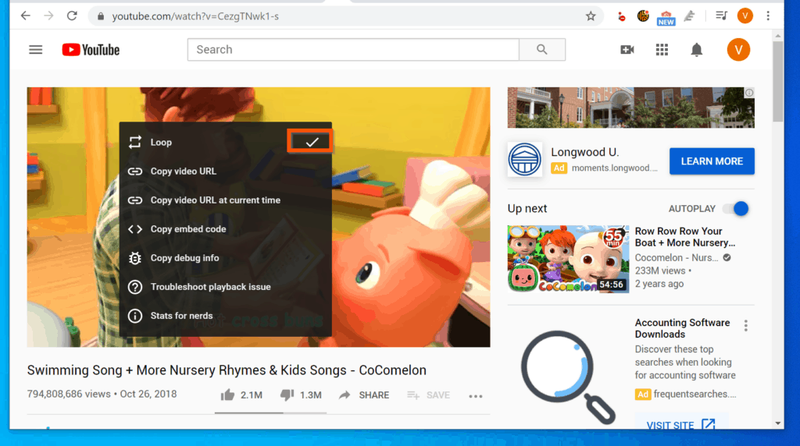Go back with the browser back arrow
Viewport: 800px width, 446px height.
(x=25, y=16)
